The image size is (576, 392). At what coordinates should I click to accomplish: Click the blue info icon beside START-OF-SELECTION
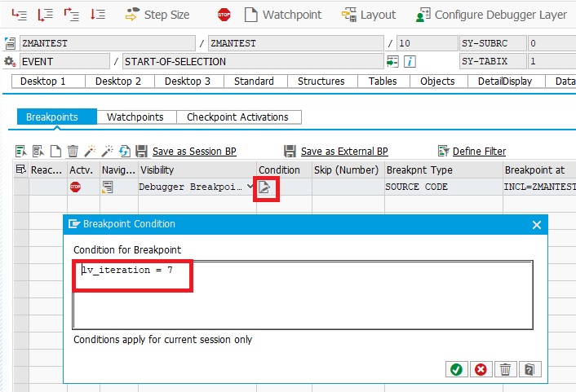click(x=410, y=61)
